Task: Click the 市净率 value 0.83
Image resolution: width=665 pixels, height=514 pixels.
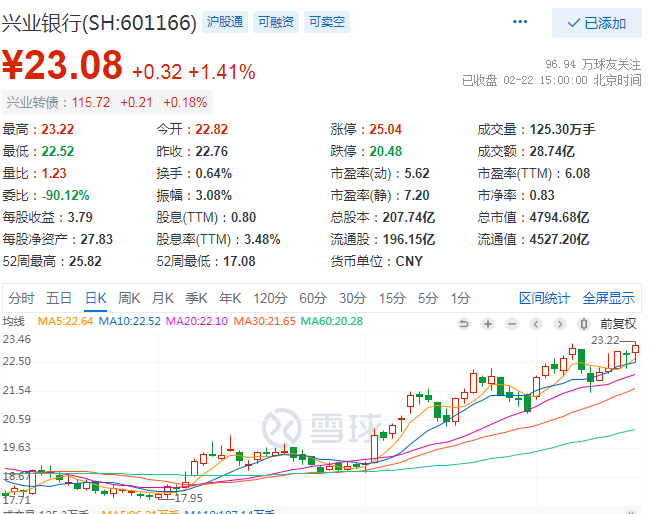Action: point(542,195)
